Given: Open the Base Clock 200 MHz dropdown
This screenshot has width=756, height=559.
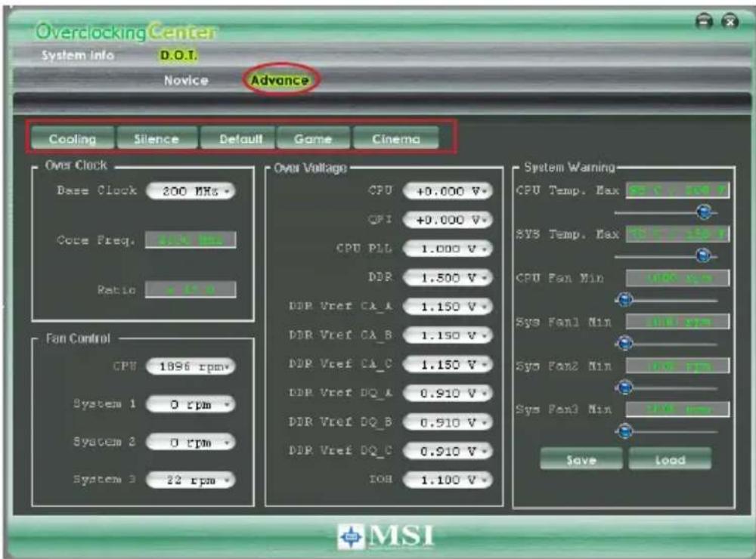Looking at the screenshot, I should tap(191, 191).
